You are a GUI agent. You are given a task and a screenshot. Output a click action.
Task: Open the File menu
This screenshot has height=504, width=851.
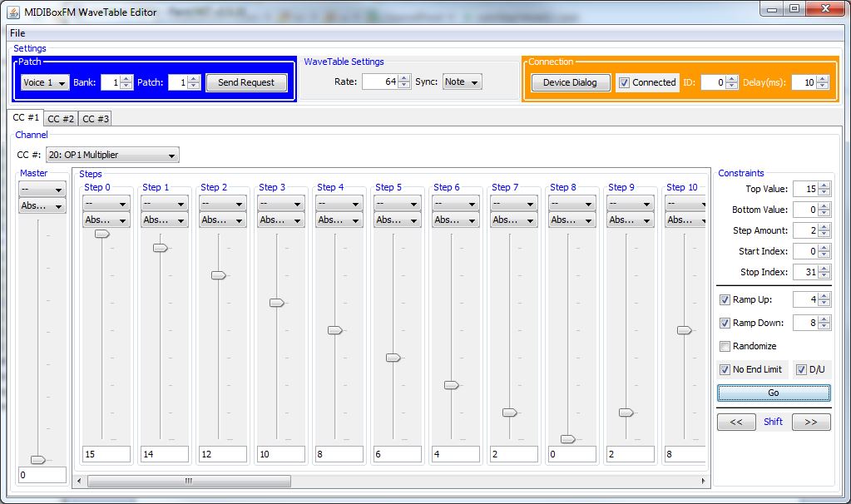pyautogui.click(x=17, y=33)
